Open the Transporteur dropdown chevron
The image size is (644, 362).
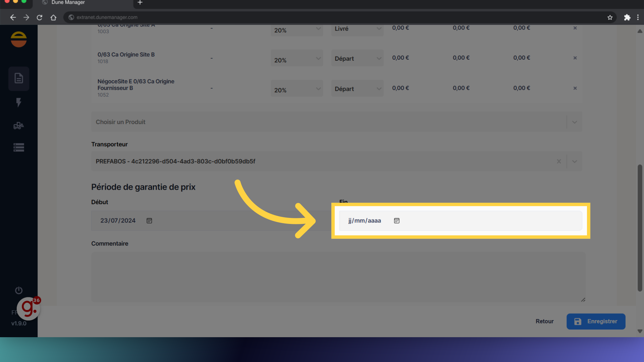click(574, 162)
